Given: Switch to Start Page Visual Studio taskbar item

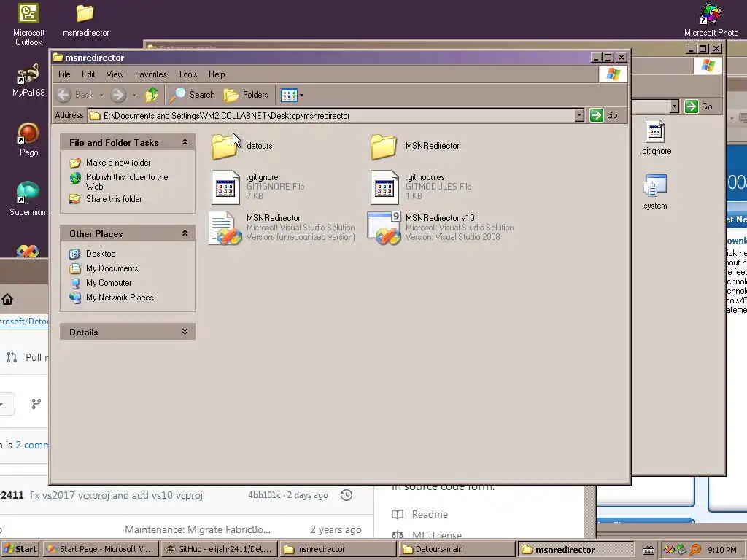Looking at the screenshot, I should [x=100, y=549].
